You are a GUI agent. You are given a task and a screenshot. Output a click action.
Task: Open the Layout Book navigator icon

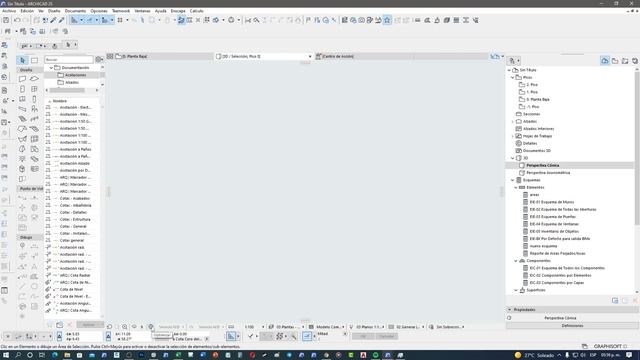click(x=625, y=61)
